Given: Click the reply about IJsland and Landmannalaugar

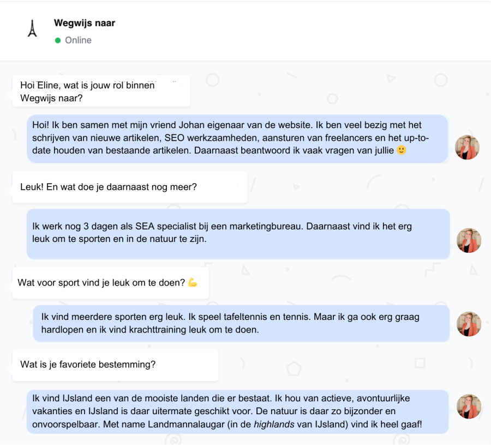Looking at the screenshot, I should pyautogui.click(x=238, y=411).
